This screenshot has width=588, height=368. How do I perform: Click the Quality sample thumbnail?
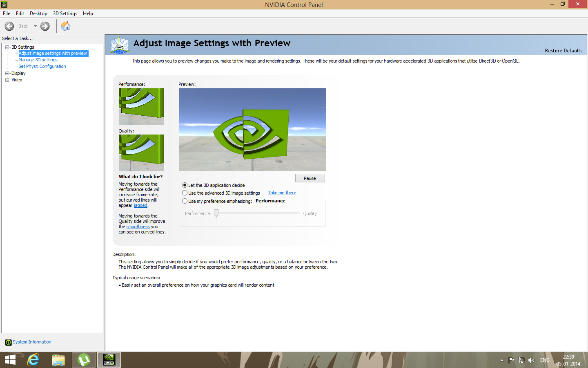tap(141, 153)
